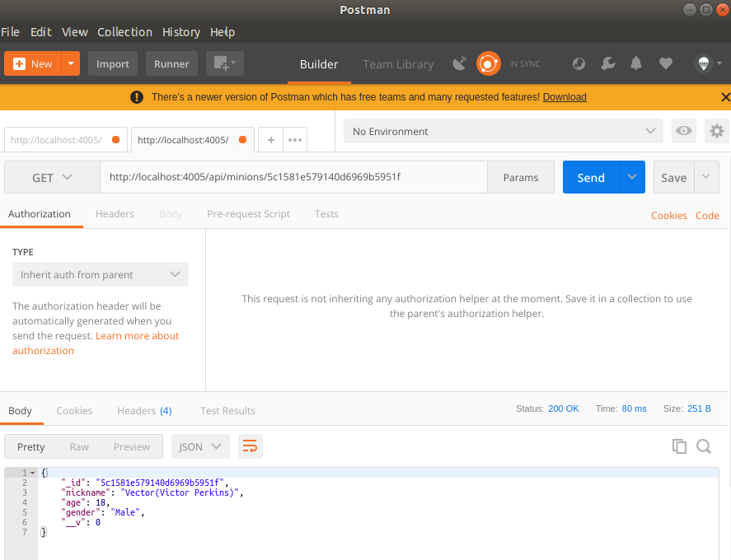The height and width of the screenshot is (560, 731).
Task: Copy response body to clipboard
Action: tap(679, 446)
